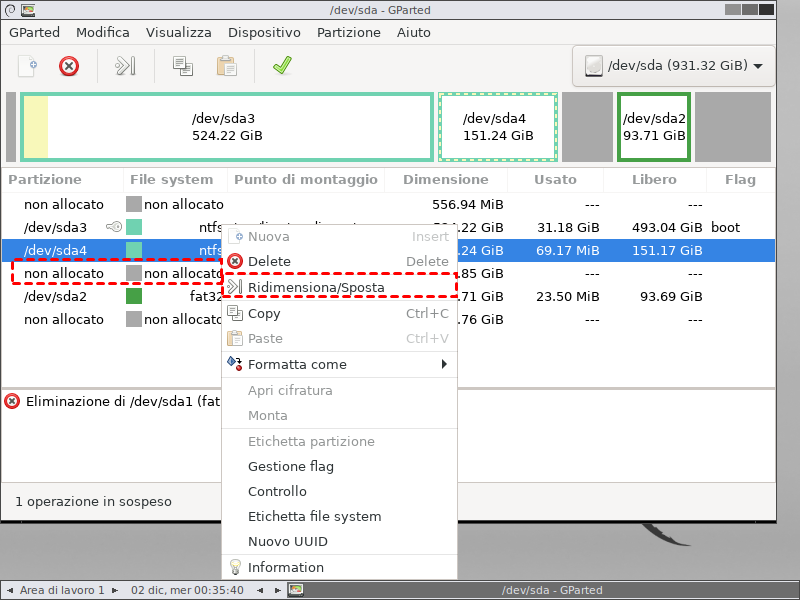Click the Area di lavoro 1 workspace label
This screenshot has width=800, height=600.
pyautogui.click(x=62, y=590)
